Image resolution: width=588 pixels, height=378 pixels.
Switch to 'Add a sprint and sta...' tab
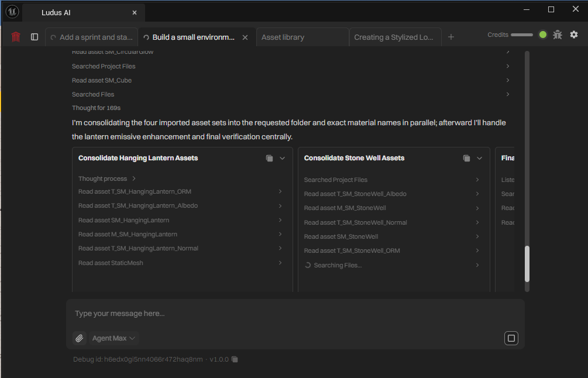91,37
